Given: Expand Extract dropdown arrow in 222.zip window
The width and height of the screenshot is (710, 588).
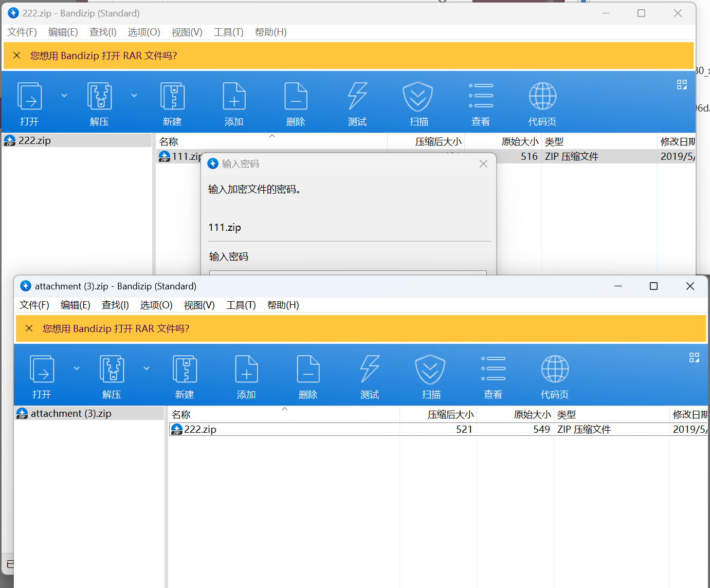Looking at the screenshot, I should pos(134,96).
